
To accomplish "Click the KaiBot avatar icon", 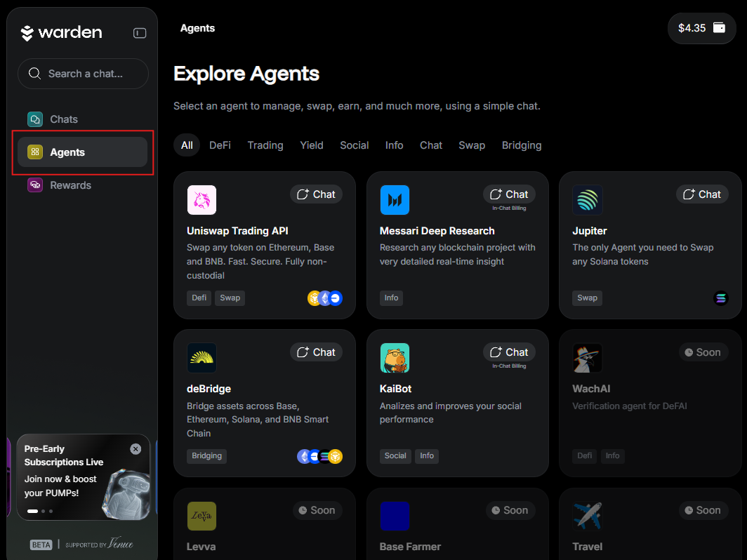I will (395, 358).
